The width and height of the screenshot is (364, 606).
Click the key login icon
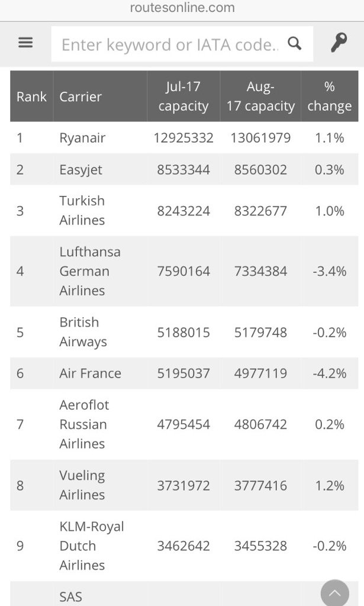click(x=339, y=43)
